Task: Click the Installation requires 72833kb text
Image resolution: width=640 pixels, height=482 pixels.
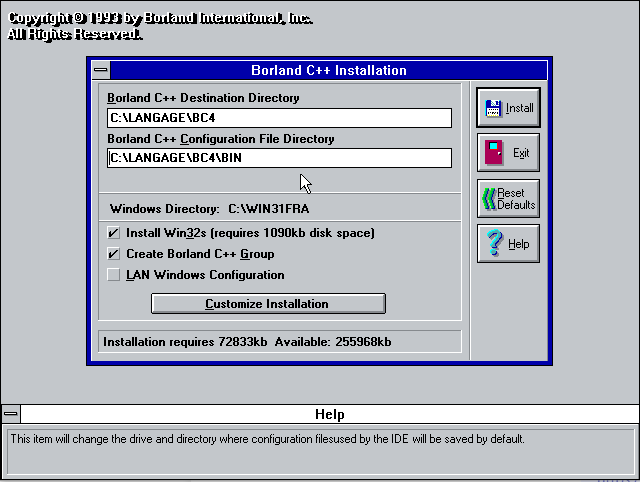Action: (185, 342)
